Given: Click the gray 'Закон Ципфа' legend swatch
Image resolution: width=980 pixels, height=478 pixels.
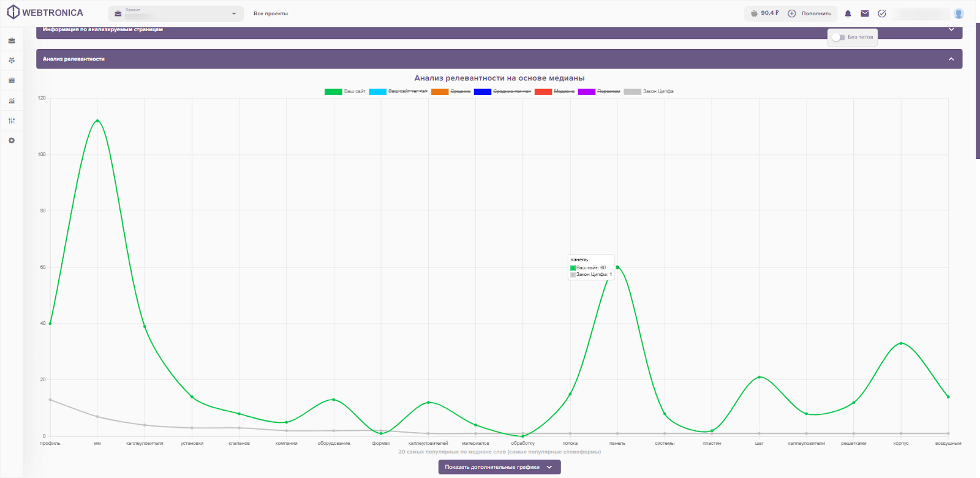Looking at the screenshot, I should pos(632,92).
